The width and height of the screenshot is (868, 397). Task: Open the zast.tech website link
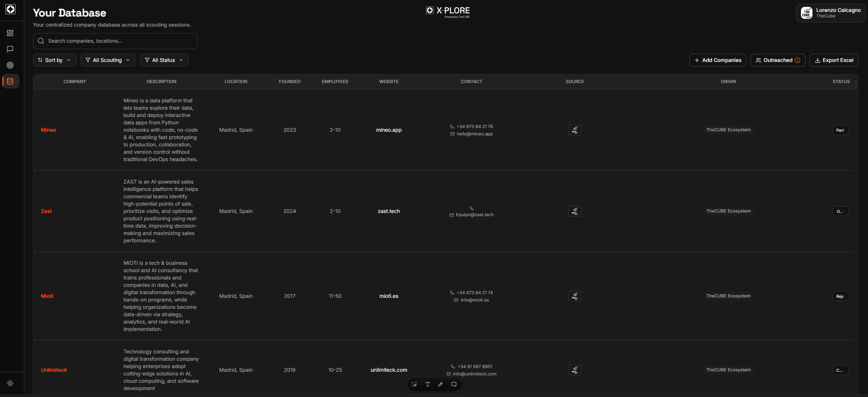pyautogui.click(x=389, y=211)
